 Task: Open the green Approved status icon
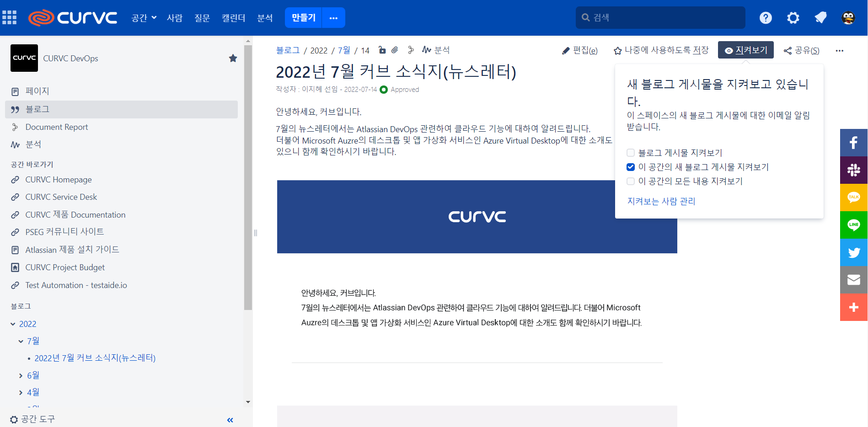[x=384, y=90]
